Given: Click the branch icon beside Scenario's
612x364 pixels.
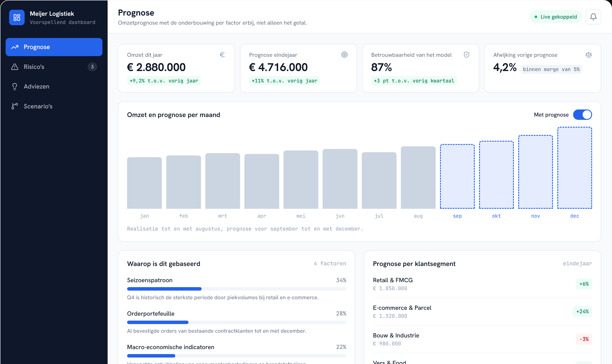Looking at the screenshot, I should point(15,106).
